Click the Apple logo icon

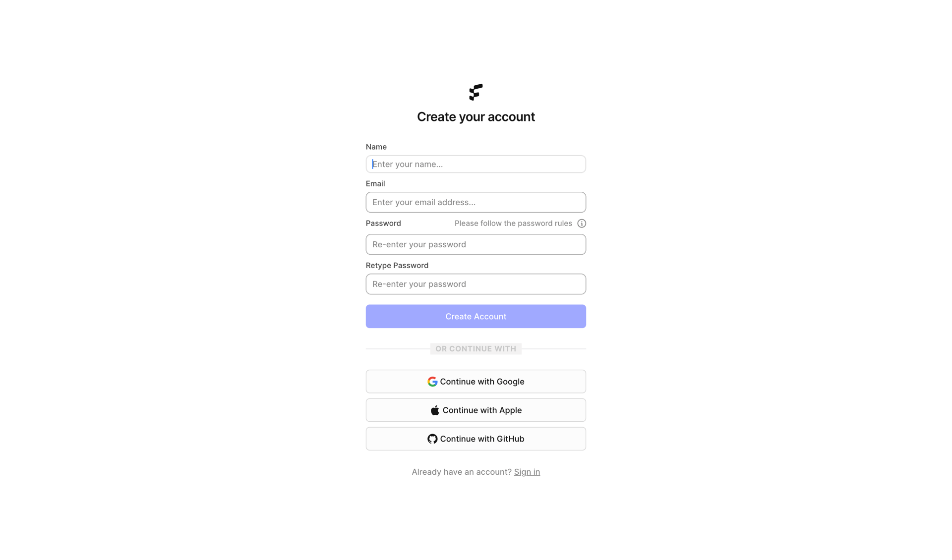(x=435, y=410)
